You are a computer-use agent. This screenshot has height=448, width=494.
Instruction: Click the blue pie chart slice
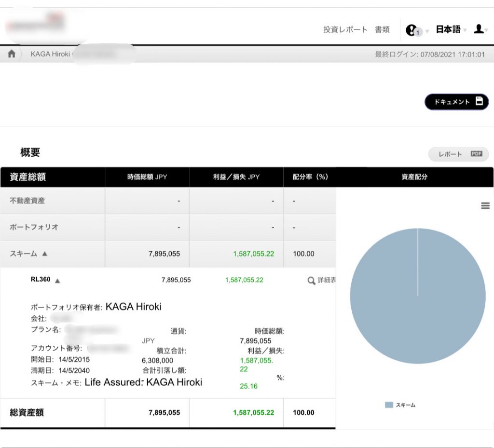pyautogui.click(x=418, y=309)
